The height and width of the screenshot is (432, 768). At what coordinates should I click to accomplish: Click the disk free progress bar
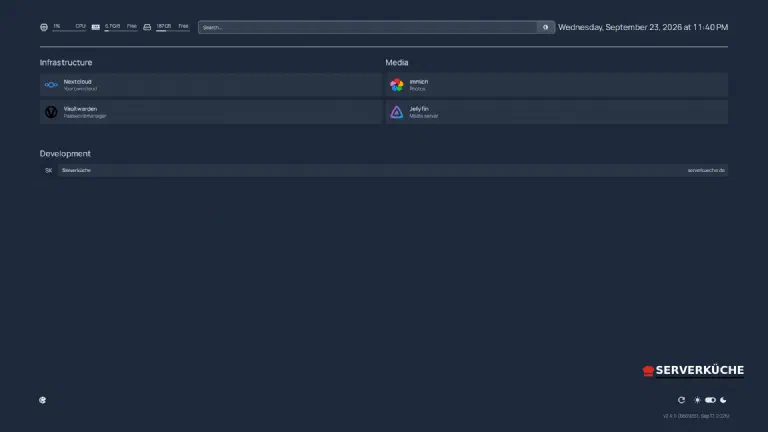pyautogui.click(x=172, y=31)
